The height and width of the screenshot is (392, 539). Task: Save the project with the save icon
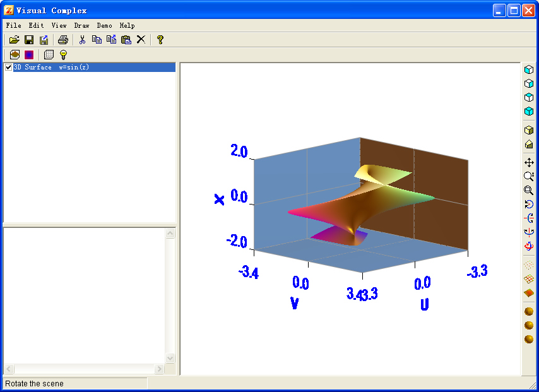point(29,39)
